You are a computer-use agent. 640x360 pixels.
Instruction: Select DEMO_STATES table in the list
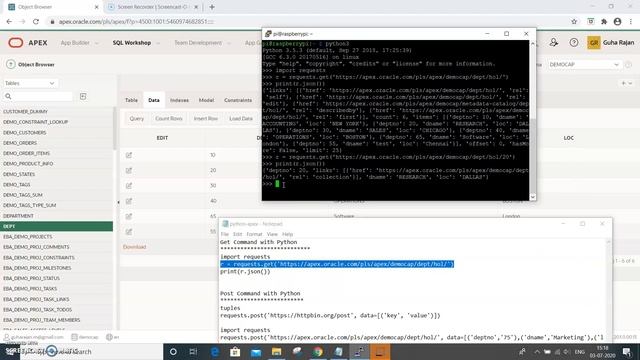tap(56, 174)
